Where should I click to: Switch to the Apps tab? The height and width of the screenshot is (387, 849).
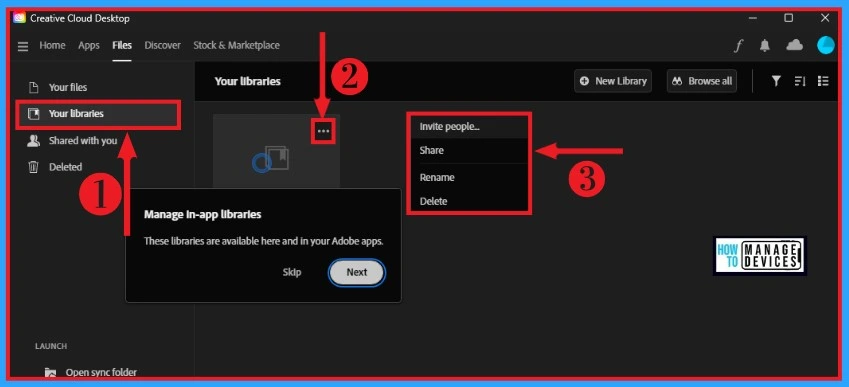coord(89,45)
